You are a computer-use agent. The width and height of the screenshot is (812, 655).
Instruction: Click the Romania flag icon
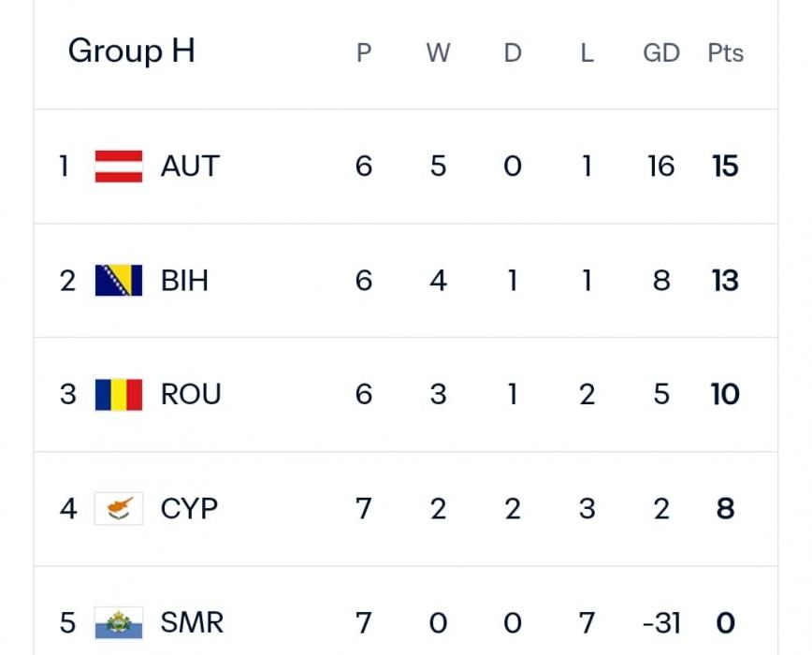[x=119, y=395]
